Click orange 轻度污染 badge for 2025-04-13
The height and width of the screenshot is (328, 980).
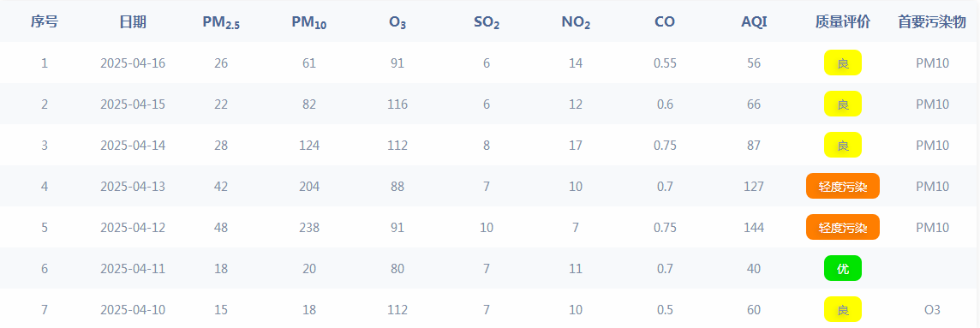(842, 186)
